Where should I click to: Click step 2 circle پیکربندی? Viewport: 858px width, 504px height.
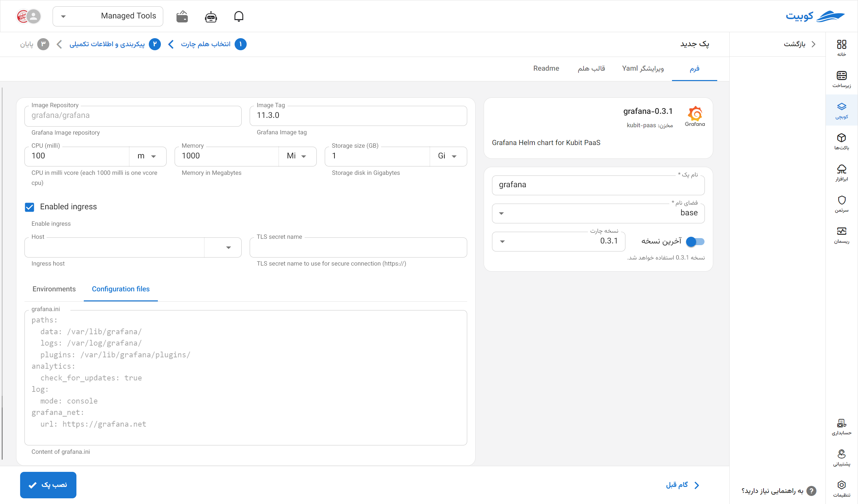[x=155, y=44]
